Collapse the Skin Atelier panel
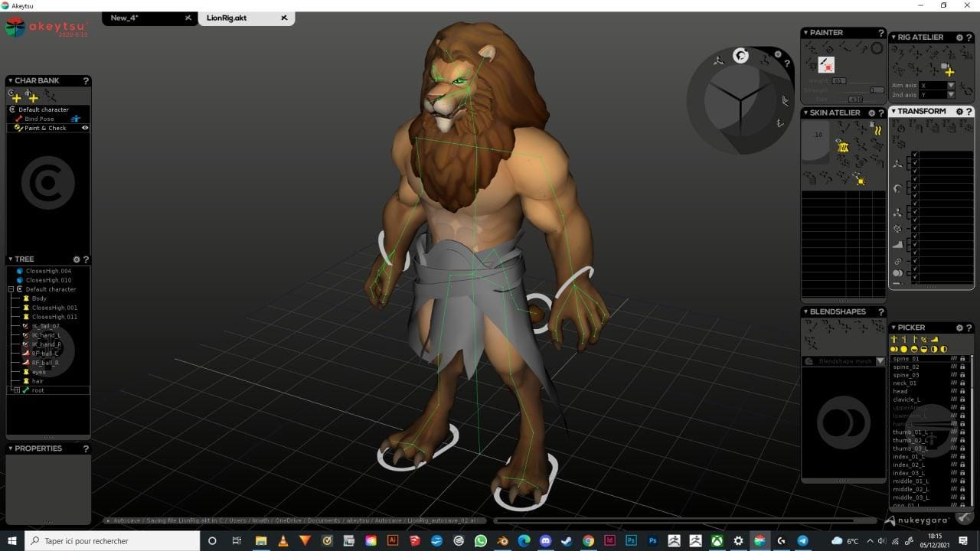This screenshot has width=980, height=551. pos(805,113)
